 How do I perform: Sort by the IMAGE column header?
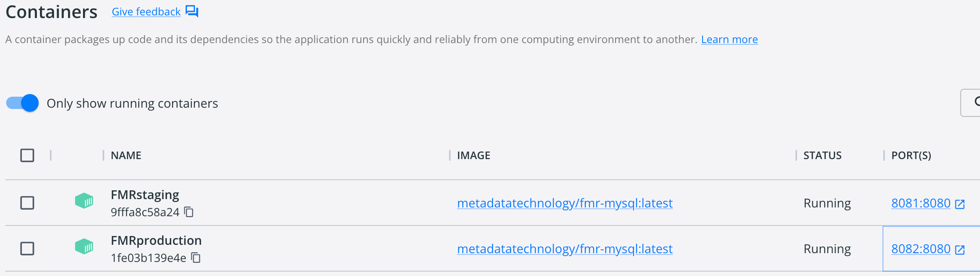(x=473, y=156)
